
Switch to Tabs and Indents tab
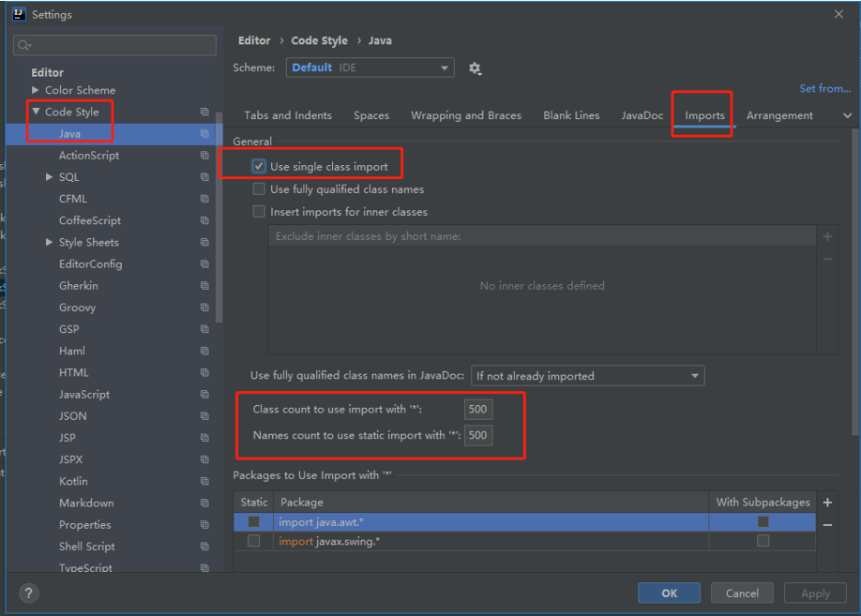[x=288, y=116]
